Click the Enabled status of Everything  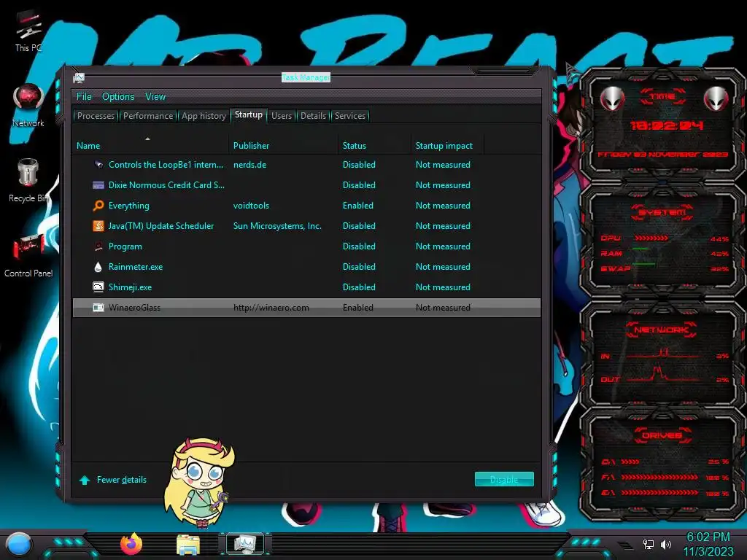pos(357,206)
